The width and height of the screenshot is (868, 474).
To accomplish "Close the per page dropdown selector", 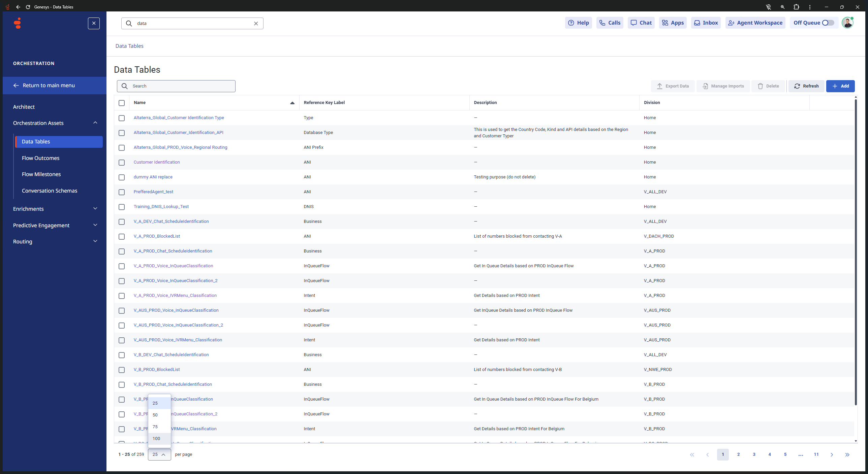I will (x=159, y=454).
